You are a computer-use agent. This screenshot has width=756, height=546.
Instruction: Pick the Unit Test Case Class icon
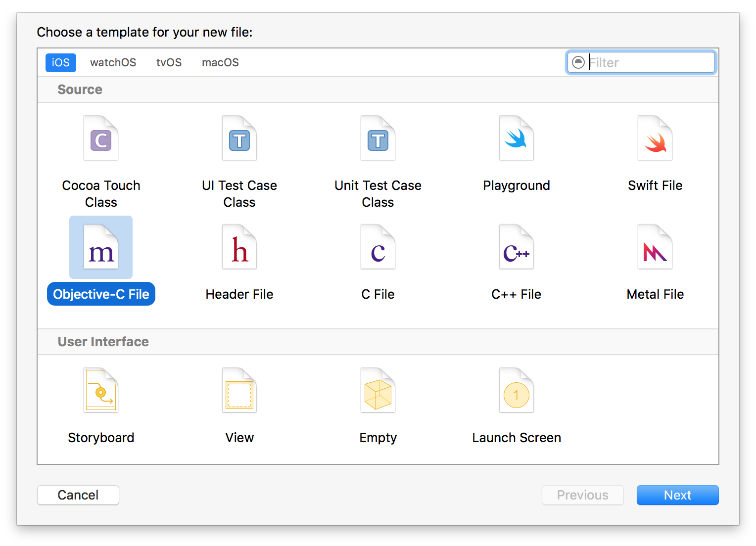coord(378,138)
